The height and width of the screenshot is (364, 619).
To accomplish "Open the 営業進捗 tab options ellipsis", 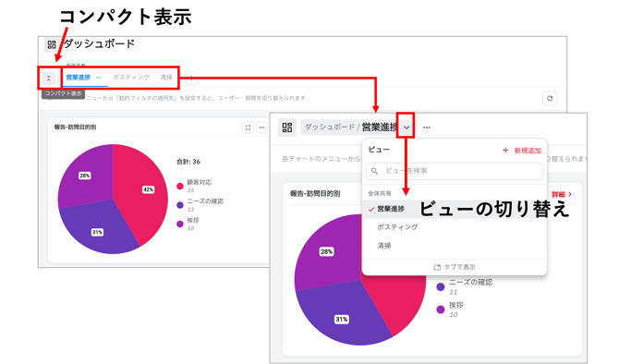I will (x=98, y=78).
